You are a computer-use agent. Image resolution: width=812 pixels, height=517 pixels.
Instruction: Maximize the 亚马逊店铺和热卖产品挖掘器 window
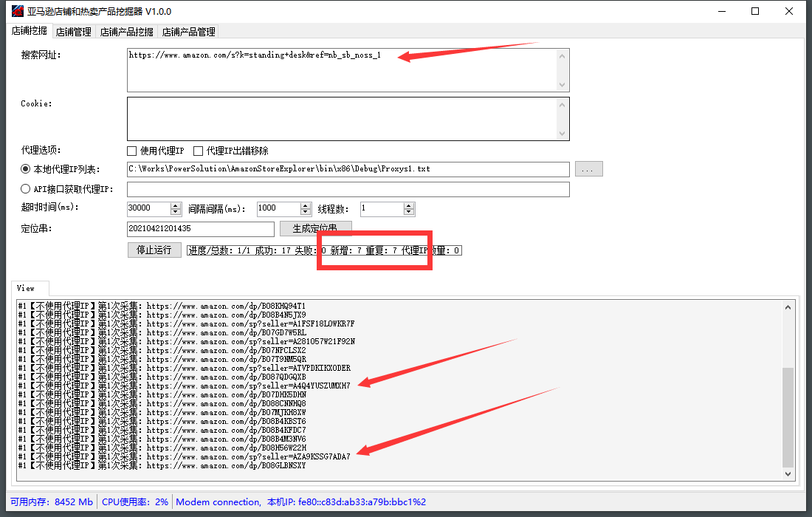[x=755, y=11]
